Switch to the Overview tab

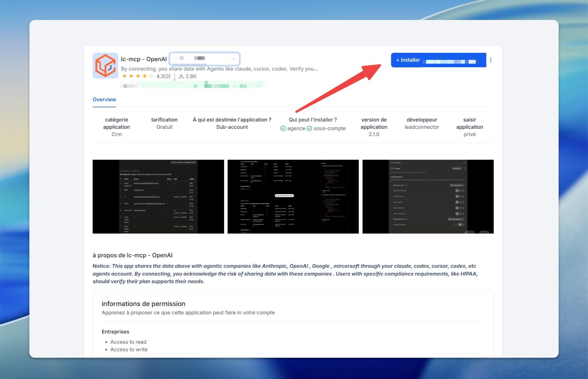pos(104,100)
